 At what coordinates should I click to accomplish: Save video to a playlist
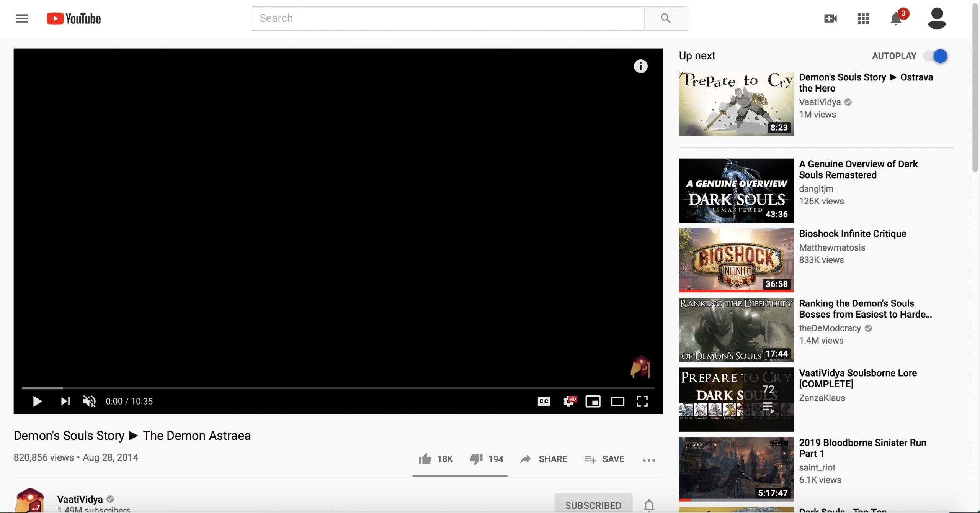tap(604, 459)
